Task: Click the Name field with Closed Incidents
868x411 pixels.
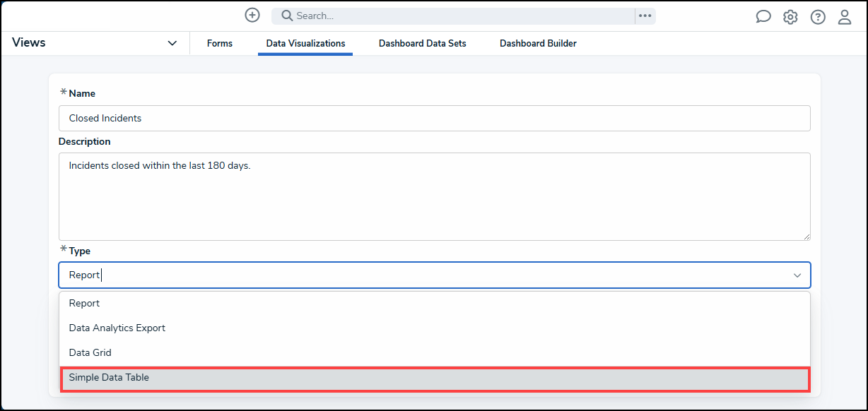Action: pyautogui.click(x=435, y=118)
